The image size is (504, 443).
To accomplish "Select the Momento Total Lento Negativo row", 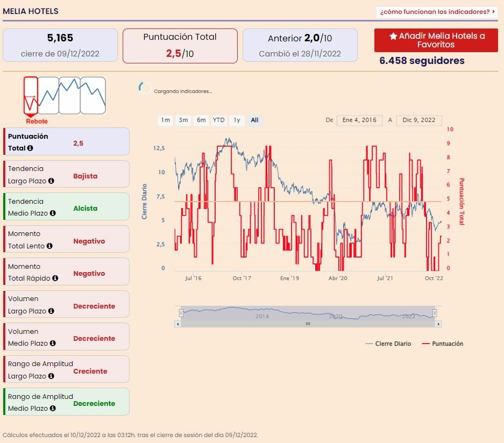I will [x=66, y=239].
